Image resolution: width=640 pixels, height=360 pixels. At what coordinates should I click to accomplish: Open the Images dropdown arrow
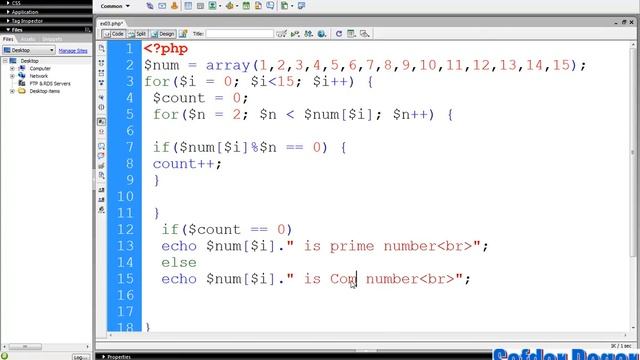(220, 6)
